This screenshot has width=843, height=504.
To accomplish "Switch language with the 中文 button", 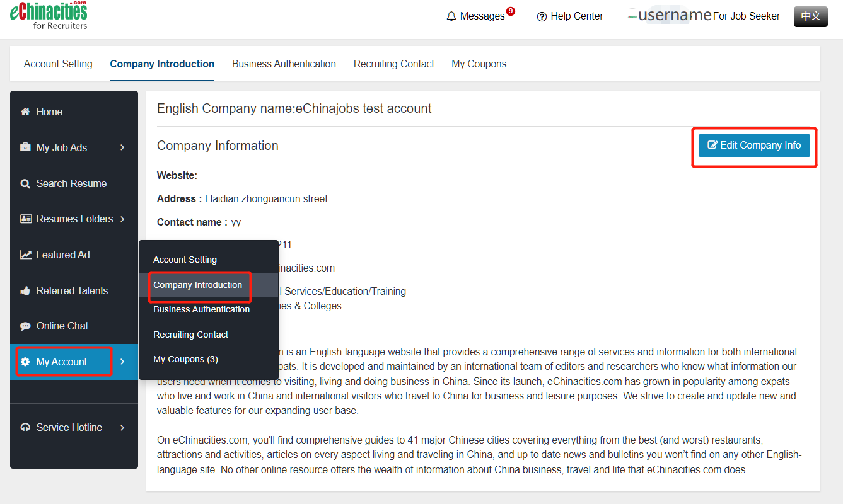I will (x=811, y=16).
